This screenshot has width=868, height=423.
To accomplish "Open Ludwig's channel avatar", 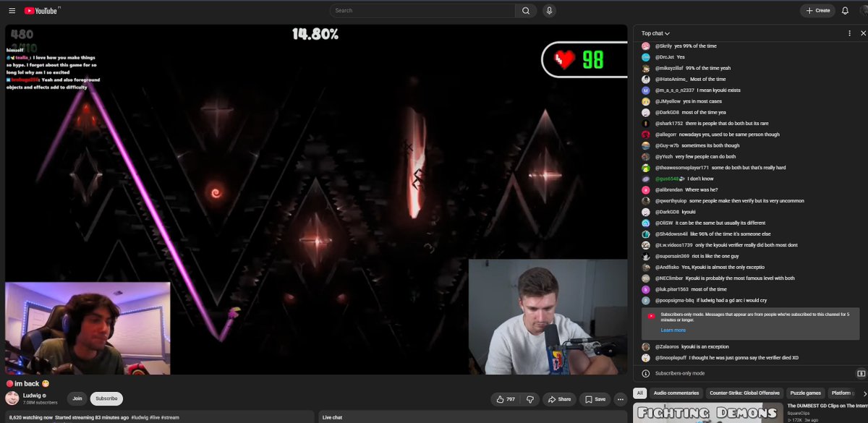I will 12,398.
